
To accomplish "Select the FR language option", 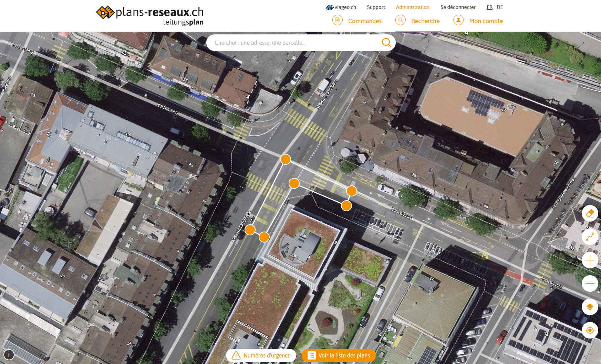I will point(489,7).
